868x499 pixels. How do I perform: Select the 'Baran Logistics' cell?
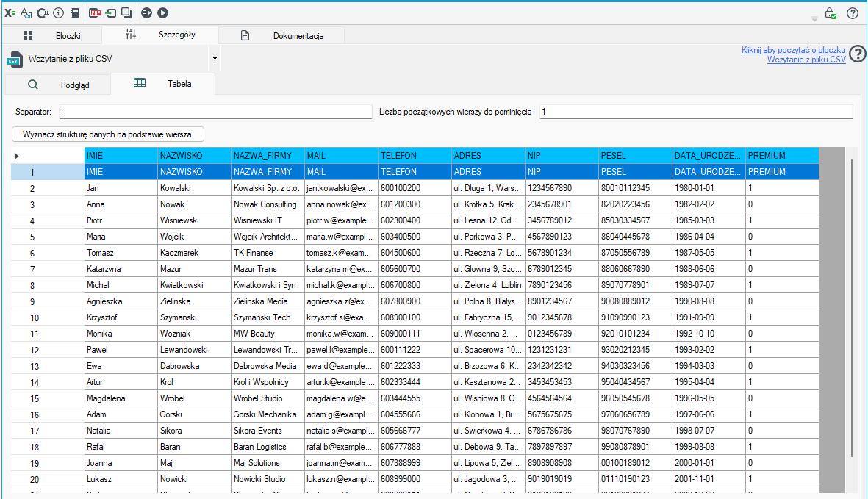268,447
